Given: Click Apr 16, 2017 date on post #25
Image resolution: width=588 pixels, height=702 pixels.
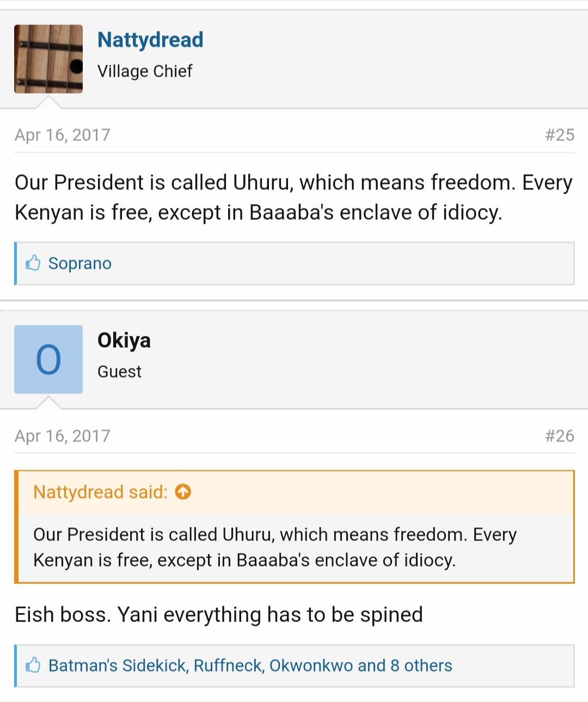Looking at the screenshot, I should [x=63, y=135].
